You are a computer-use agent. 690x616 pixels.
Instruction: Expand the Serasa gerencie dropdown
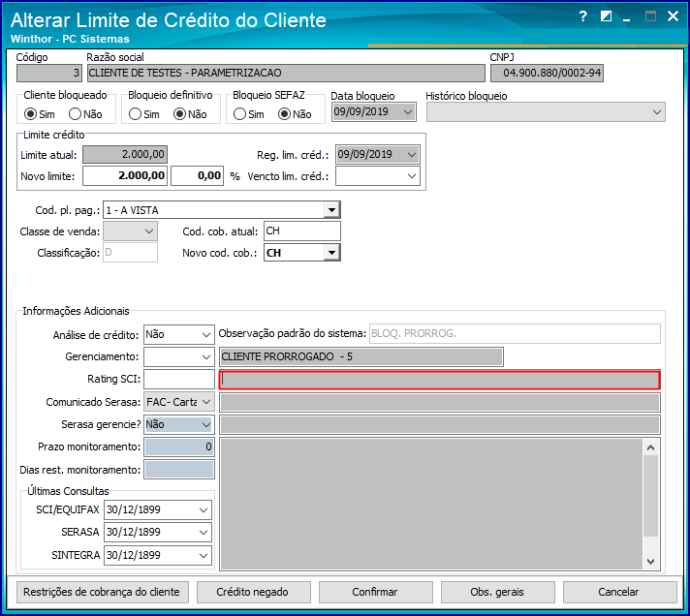click(206, 425)
